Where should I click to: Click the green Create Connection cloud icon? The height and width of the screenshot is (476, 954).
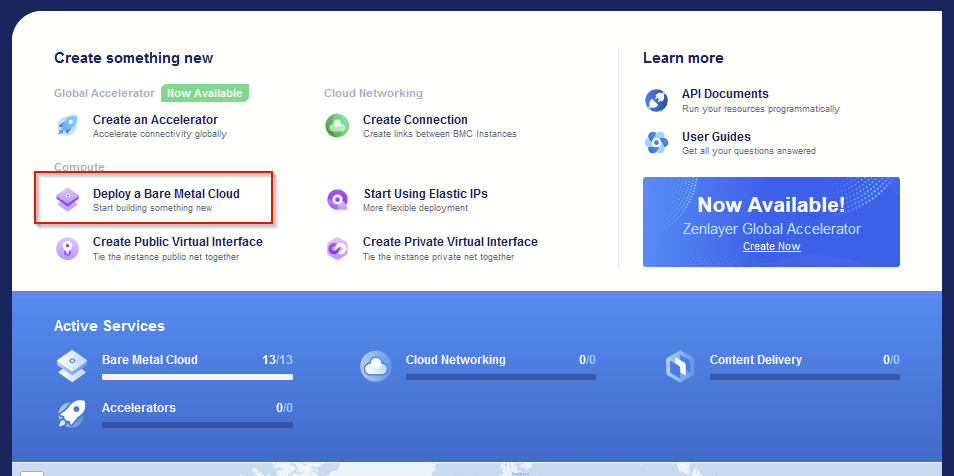pyautogui.click(x=337, y=125)
